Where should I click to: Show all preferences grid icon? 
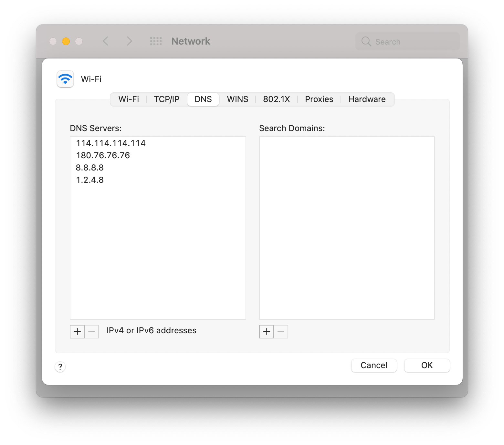coord(156,41)
